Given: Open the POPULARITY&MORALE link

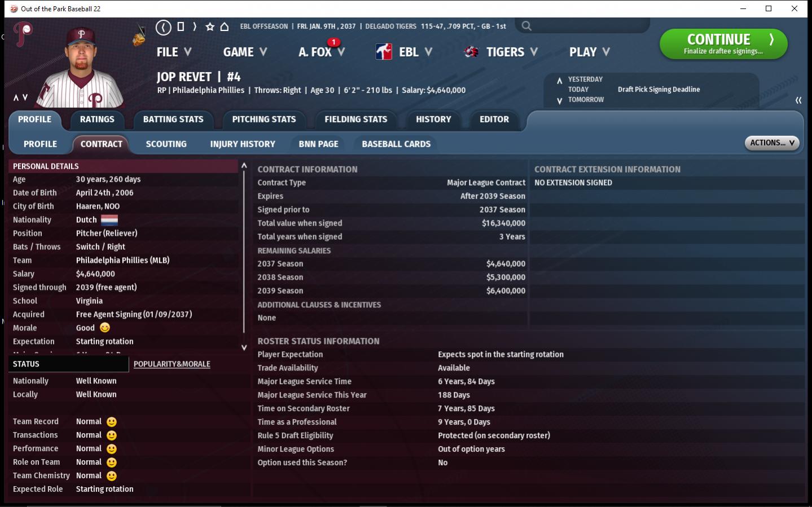Looking at the screenshot, I should tap(172, 364).
